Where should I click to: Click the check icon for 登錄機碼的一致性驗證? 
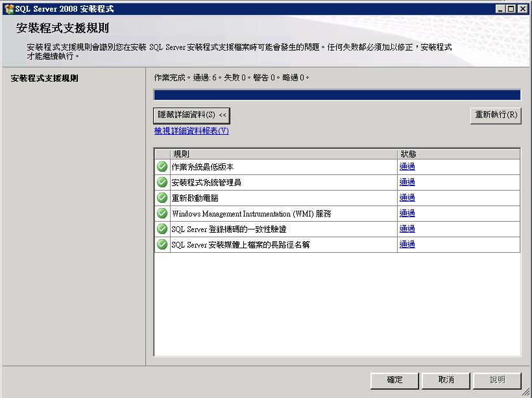tap(162, 229)
